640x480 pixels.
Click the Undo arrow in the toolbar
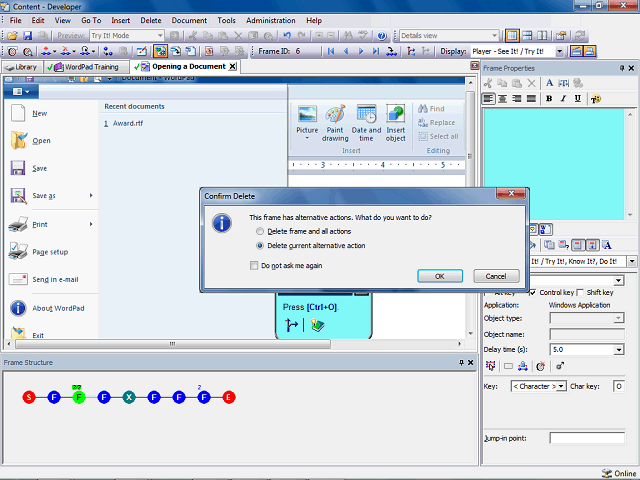click(287, 36)
